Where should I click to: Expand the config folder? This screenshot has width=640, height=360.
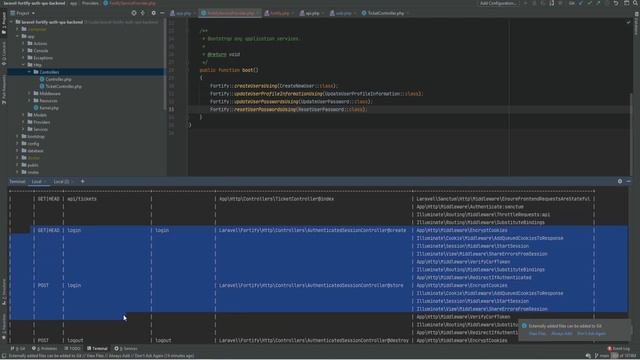point(17,144)
